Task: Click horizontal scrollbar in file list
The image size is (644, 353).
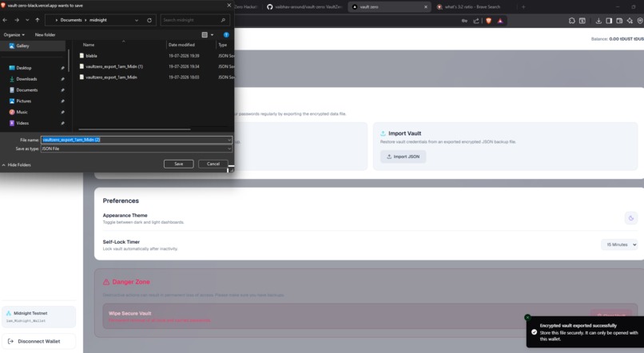Action: [x=134, y=129]
